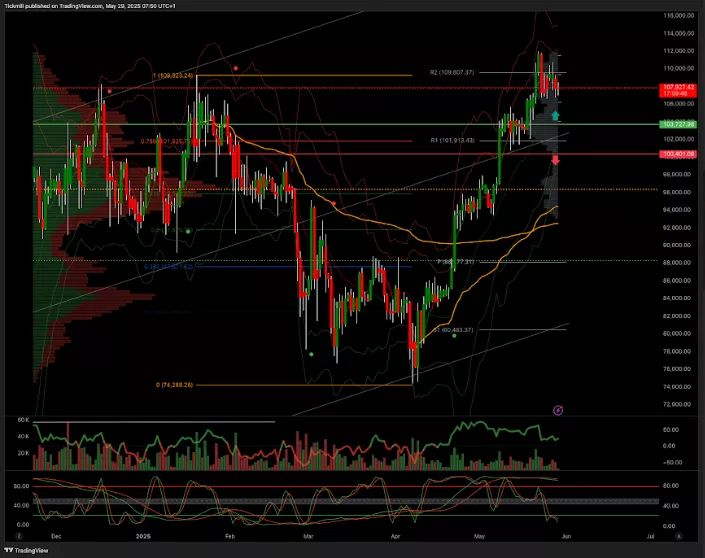Select the current price label 107,927.42
The image size is (705, 558).
(678, 88)
